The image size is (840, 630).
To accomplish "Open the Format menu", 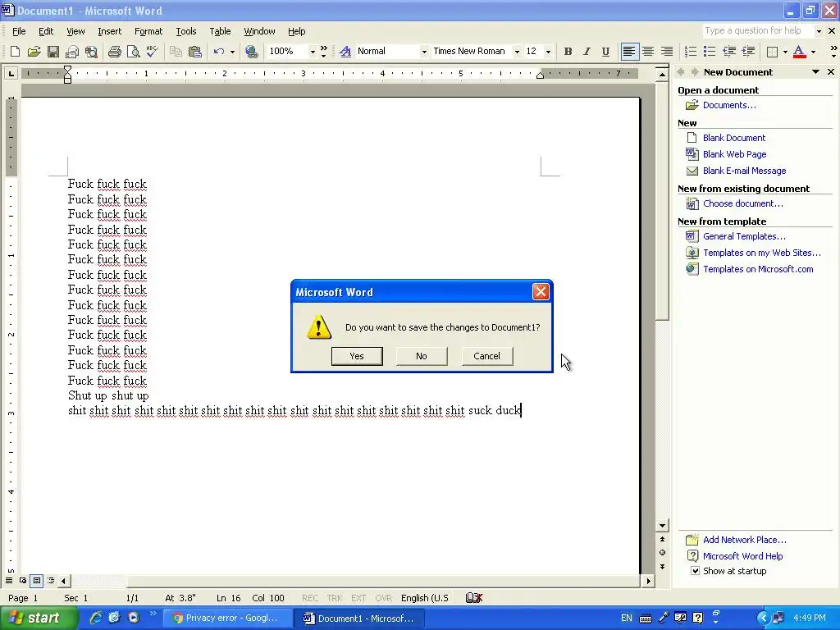I will [148, 31].
